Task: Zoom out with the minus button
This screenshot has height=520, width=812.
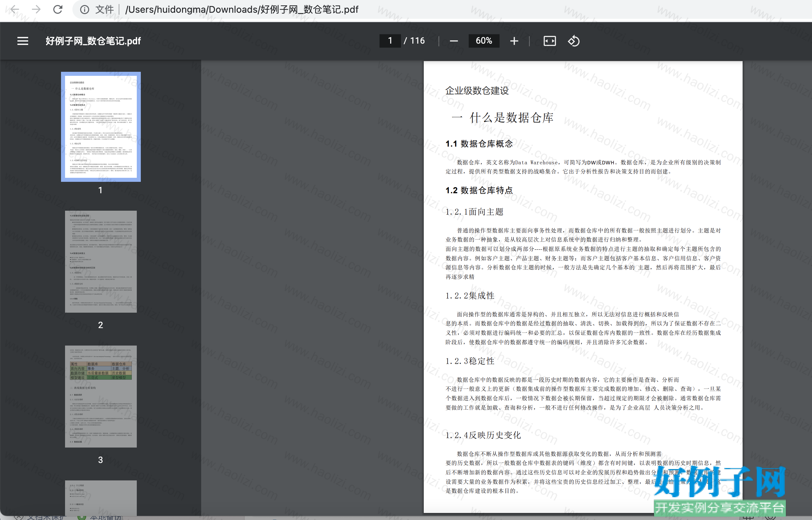Action: [454, 41]
